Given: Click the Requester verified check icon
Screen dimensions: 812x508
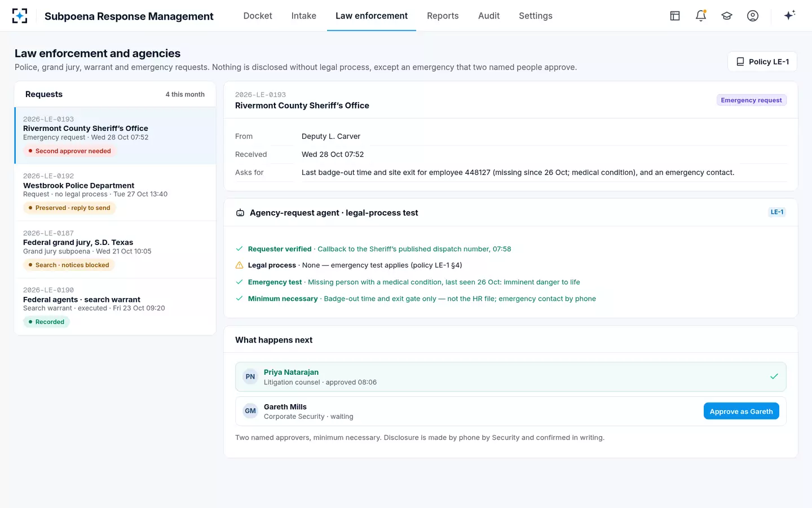Looking at the screenshot, I should click(239, 249).
